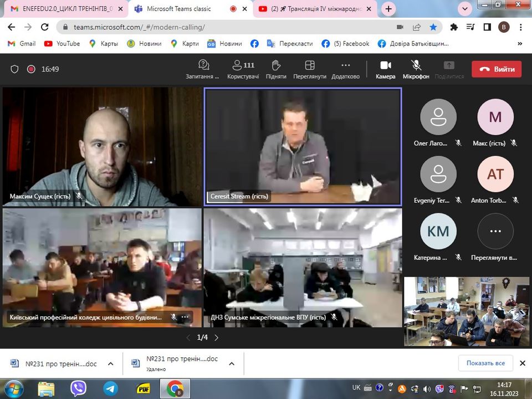Leave the meeting with Вийти button
532x399 pixels.
tap(497, 69)
